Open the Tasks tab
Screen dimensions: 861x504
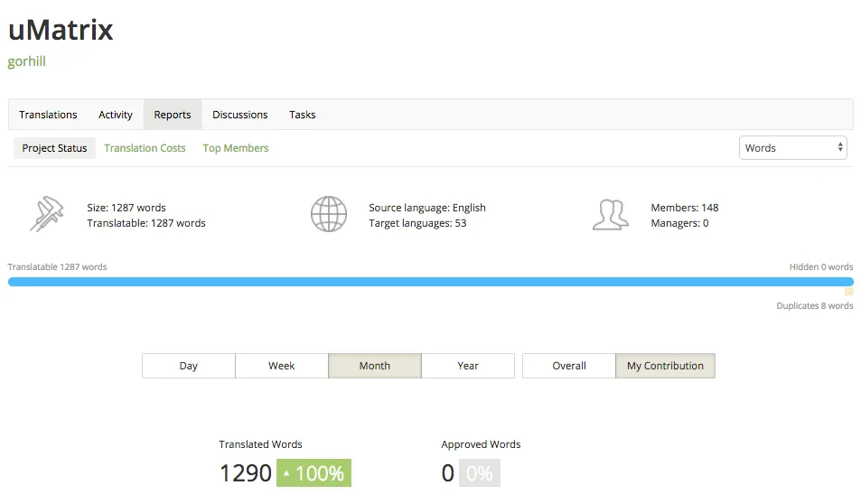pyautogui.click(x=303, y=115)
